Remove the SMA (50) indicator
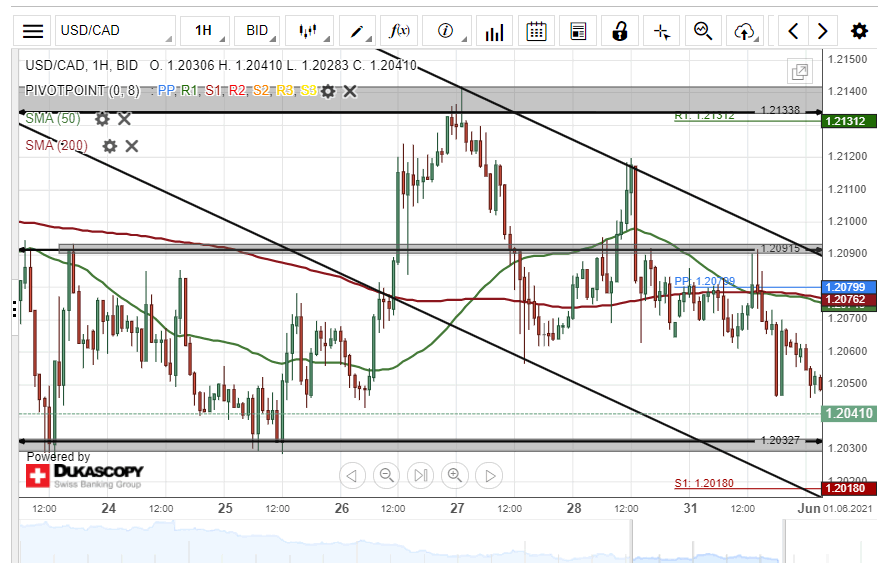 (124, 119)
